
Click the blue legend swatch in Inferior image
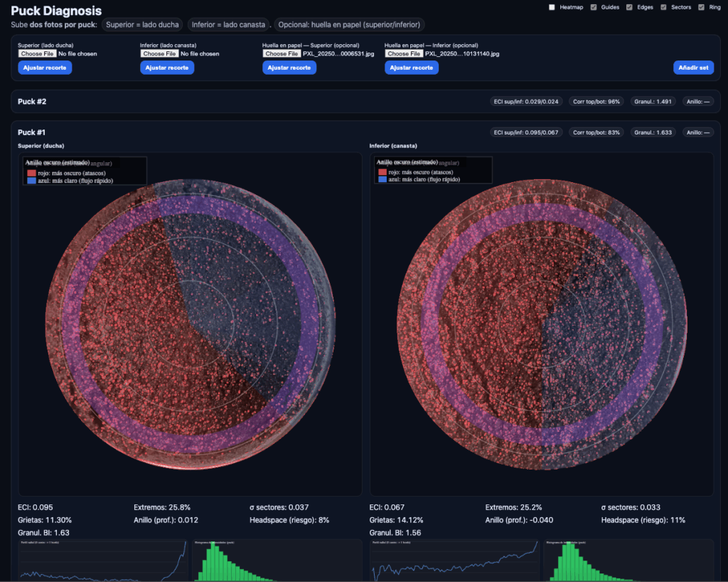tap(382, 179)
